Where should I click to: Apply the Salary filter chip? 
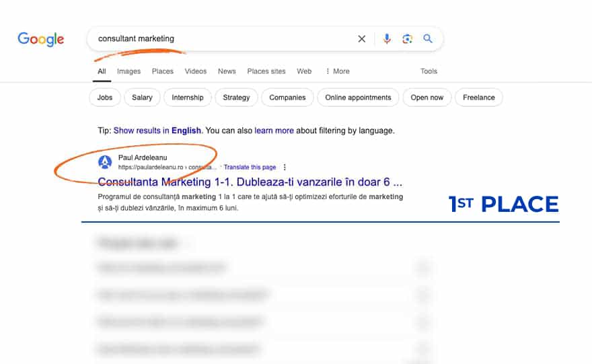(142, 98)
